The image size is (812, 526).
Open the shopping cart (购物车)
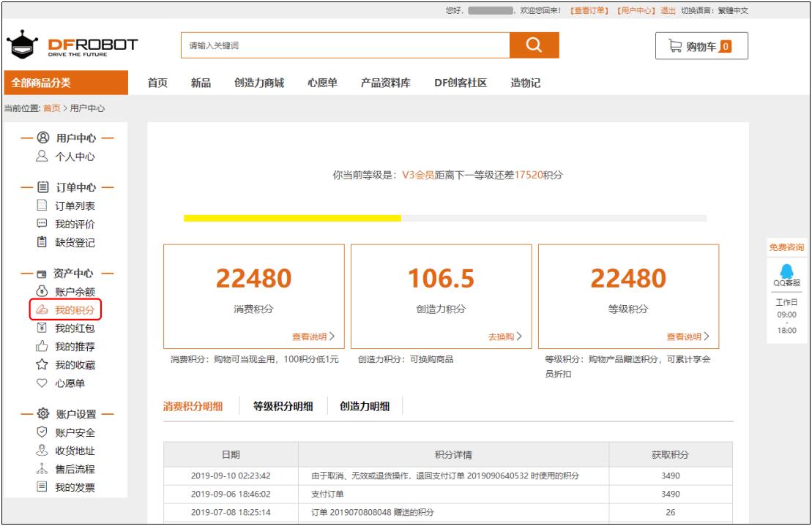coord(701,47)
